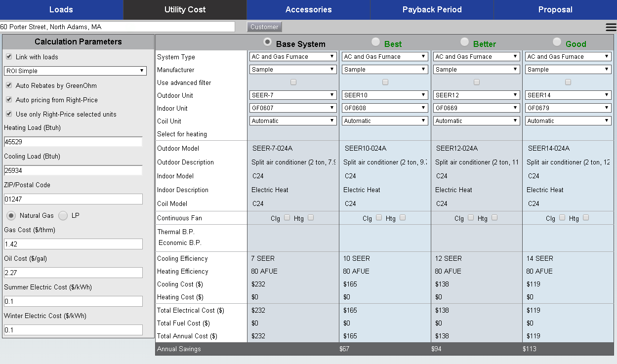The image size is (617, 364).
Task: Select the Best system radio button
Action: coord(376,42)
